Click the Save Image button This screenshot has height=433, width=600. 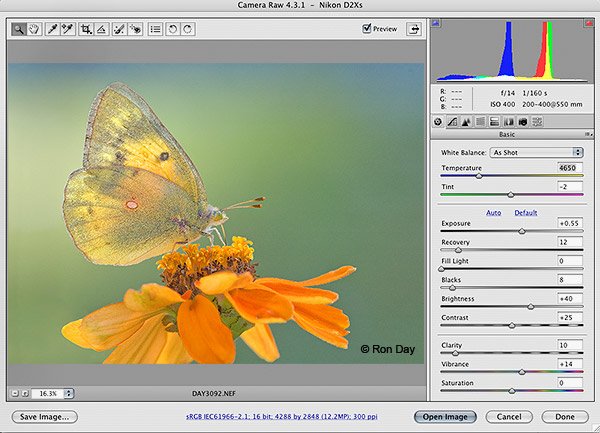point(44,416)
